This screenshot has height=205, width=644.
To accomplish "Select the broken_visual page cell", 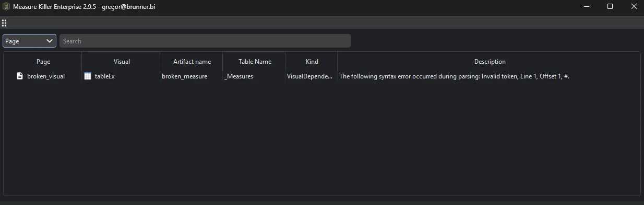I will pyautogui.click(x=43, y=76).
